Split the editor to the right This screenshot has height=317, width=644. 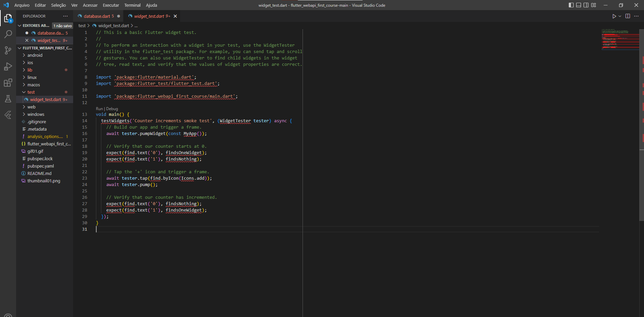point(628,16)
